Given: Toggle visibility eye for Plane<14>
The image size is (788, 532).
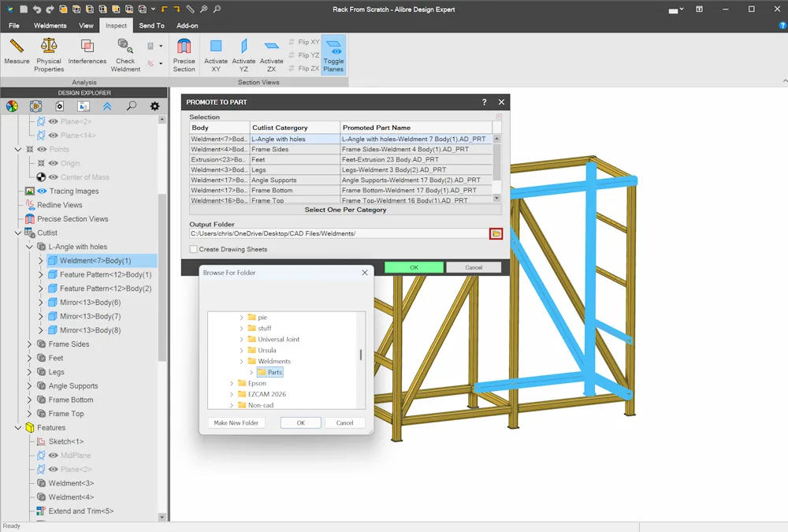Looking at the screenshot, I should pyautogui.click(x=54, y=136).
